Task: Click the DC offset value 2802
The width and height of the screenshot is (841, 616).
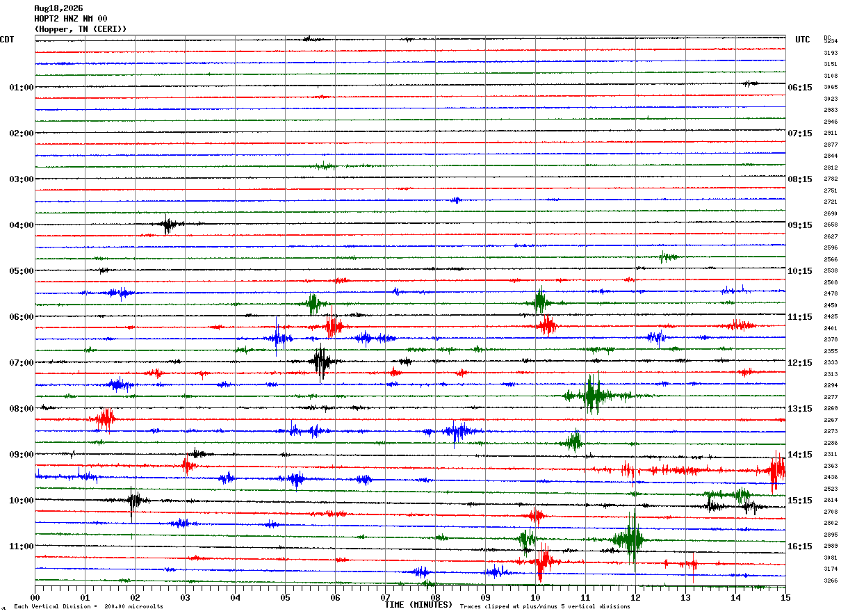Action: point(831,524)
